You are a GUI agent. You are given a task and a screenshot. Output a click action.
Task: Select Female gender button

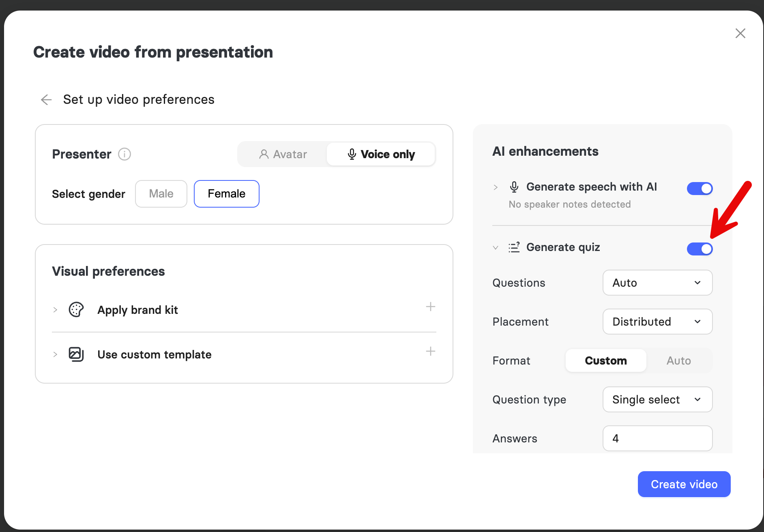227,194
